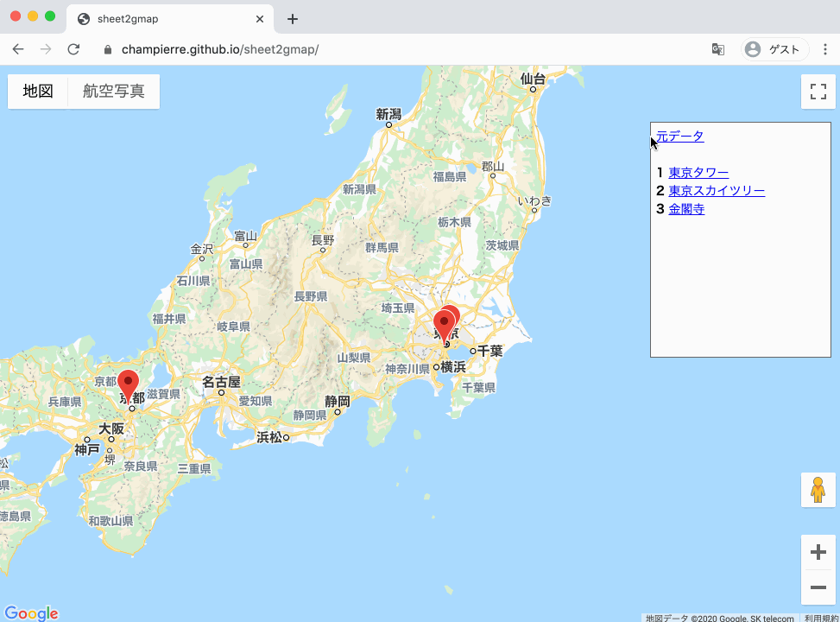Viewport: 840px width, 622px height.
Task: Click the 静岡 city label
Action: point(338,401)
